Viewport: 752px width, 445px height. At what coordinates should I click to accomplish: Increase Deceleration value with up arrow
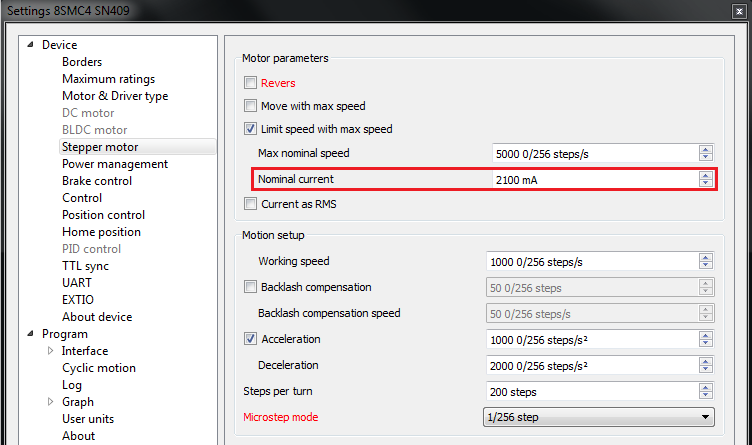click(705, 361)
